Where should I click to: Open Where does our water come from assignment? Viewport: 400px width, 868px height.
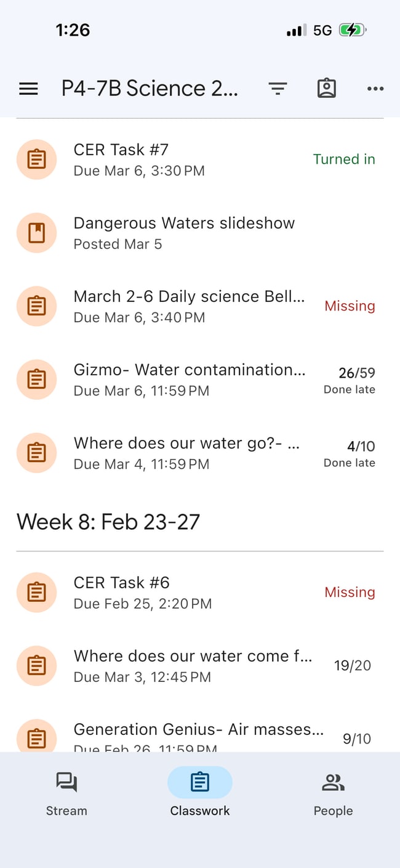point(193,665)
